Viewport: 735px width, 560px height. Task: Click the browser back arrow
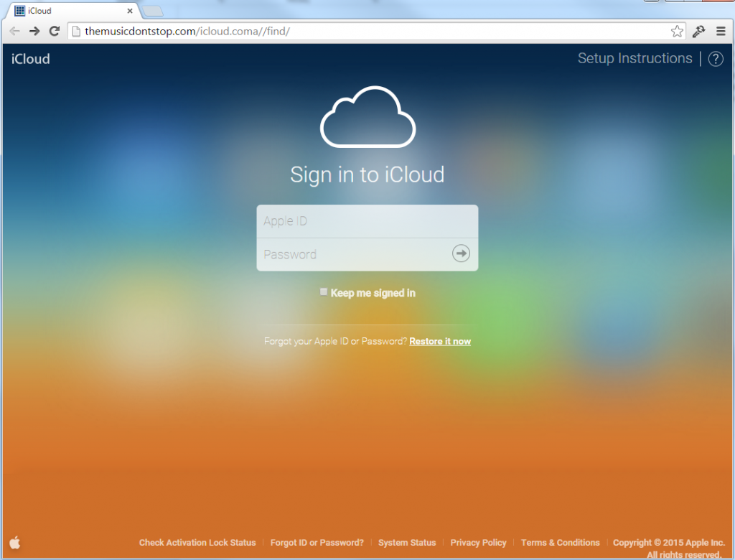(14, 32)
